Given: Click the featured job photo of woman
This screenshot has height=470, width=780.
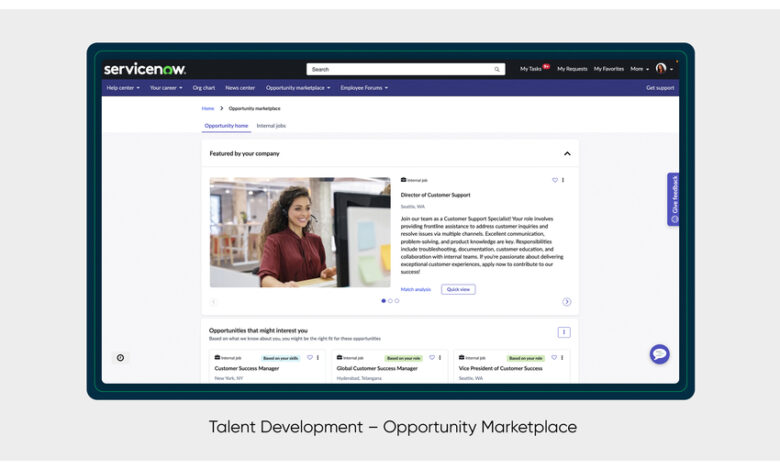Looking at the screenshot, I should click(300, 232).
